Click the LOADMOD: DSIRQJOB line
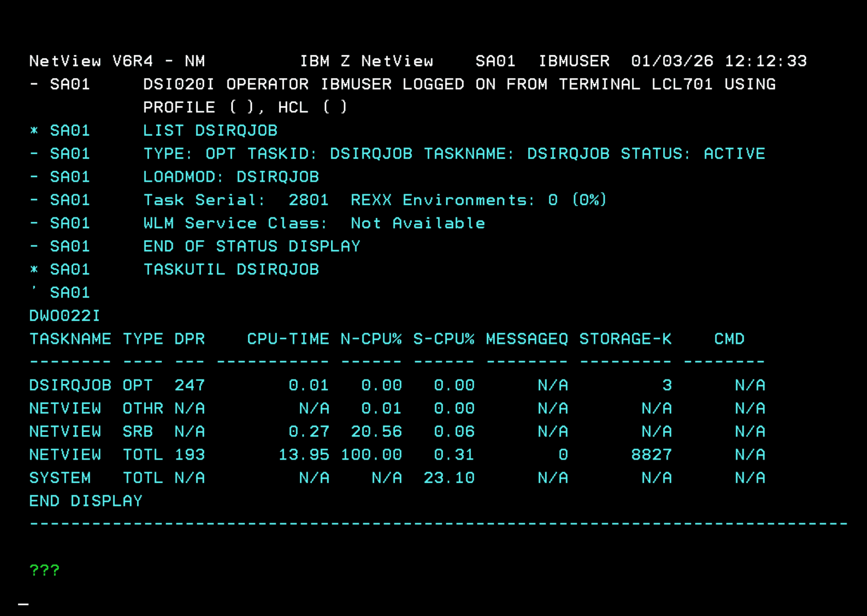 click(x=231, y=177)
